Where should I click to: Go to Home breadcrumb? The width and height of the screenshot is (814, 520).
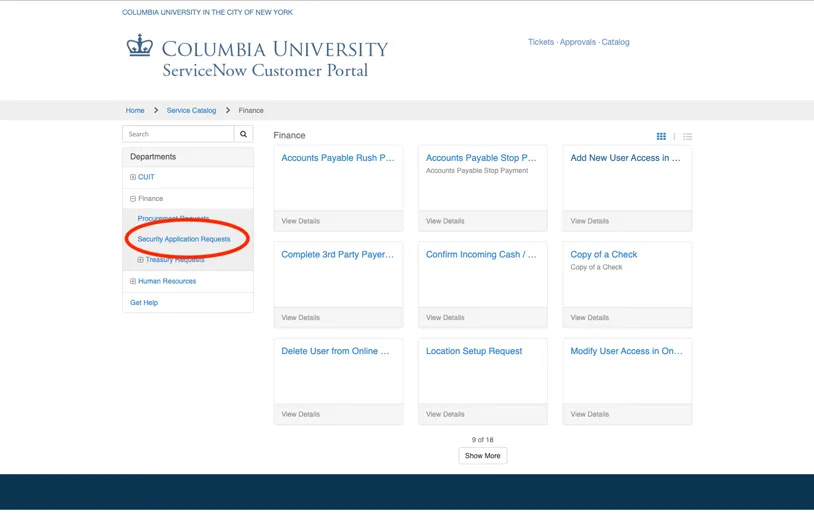pyautogui.click(x=135, y=111)
